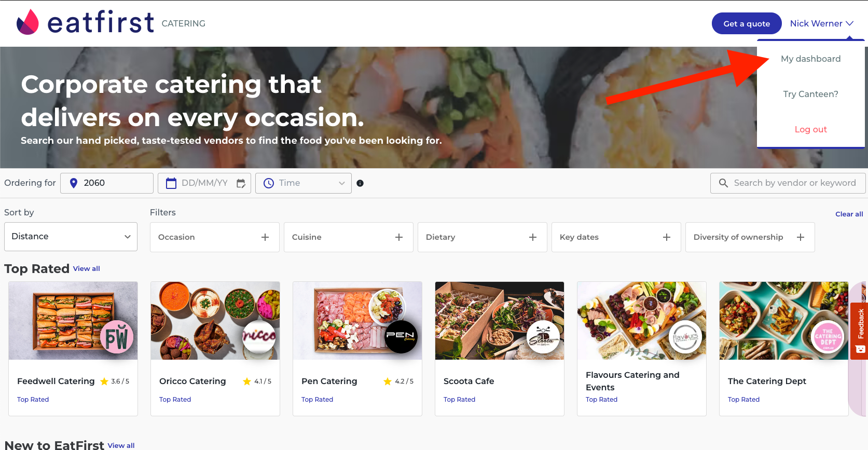Open the Nick Werner account dropdown

[821, 23]
